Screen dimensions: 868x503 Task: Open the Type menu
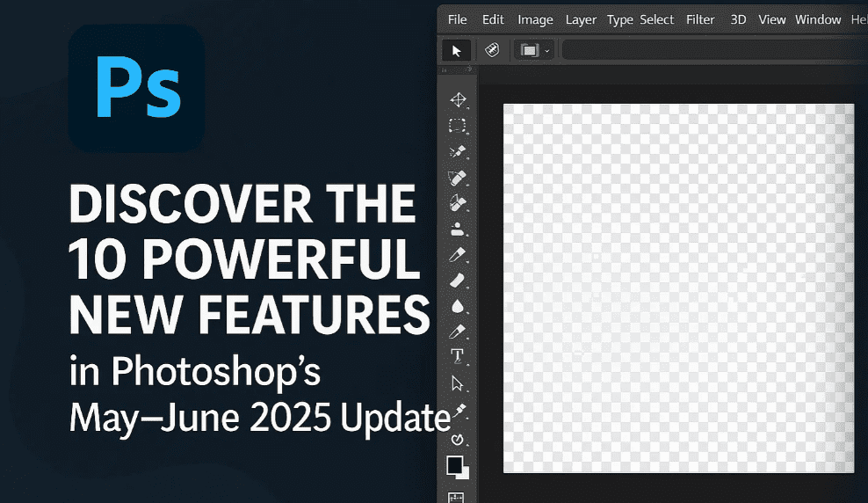point(620,20)
